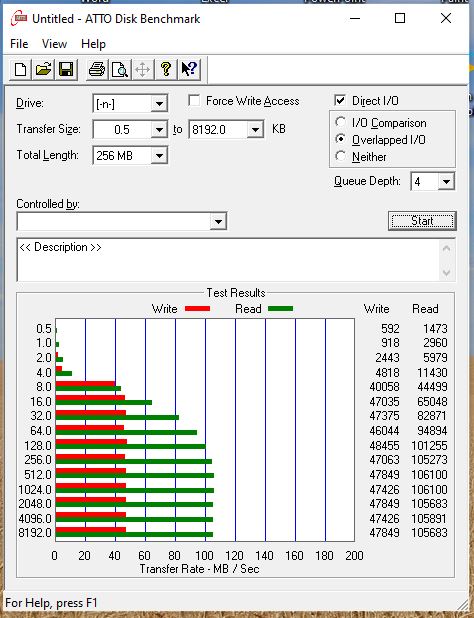Image resolution: width=474 pixels, height=618 pixels.
Task: Click the read value 1473
Action: tap(435, 329)
